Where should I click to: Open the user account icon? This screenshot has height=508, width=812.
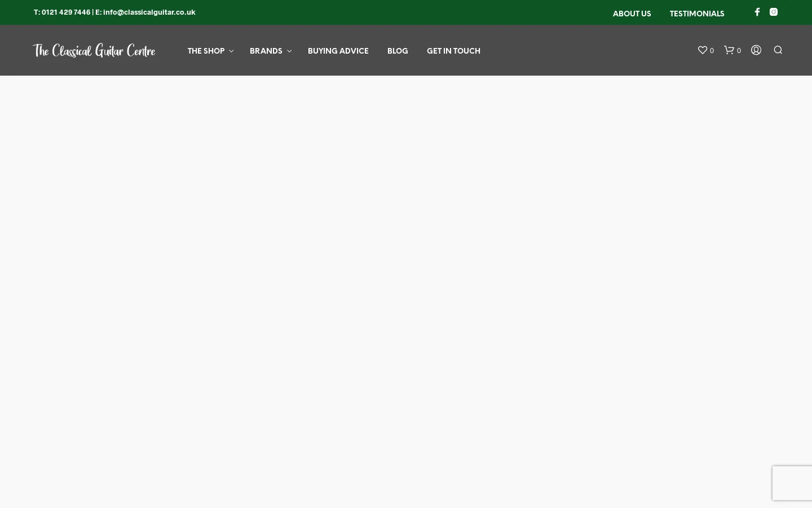[x=756, y=50]
